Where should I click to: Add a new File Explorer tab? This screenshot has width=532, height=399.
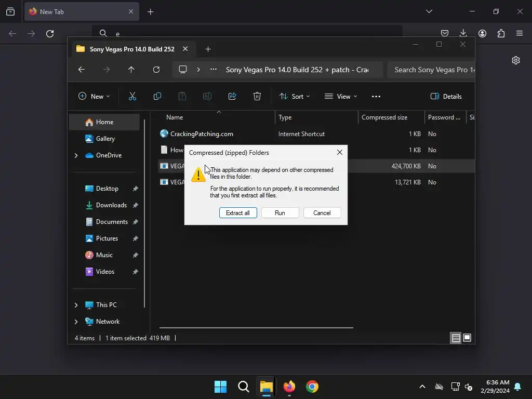(x=208, y=49)
